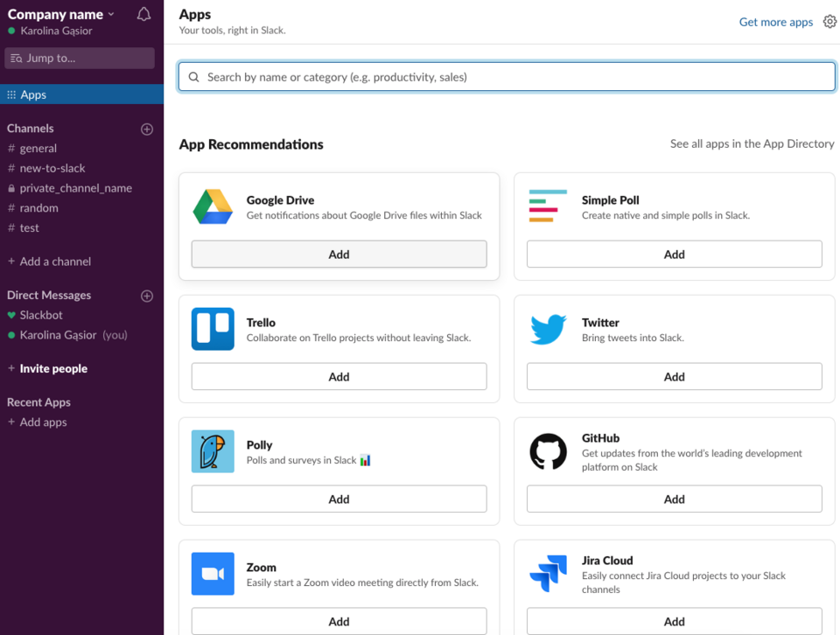Click the search magnifier icon
The height and width of the screenshot is (635, 840).
pos(194,77)
